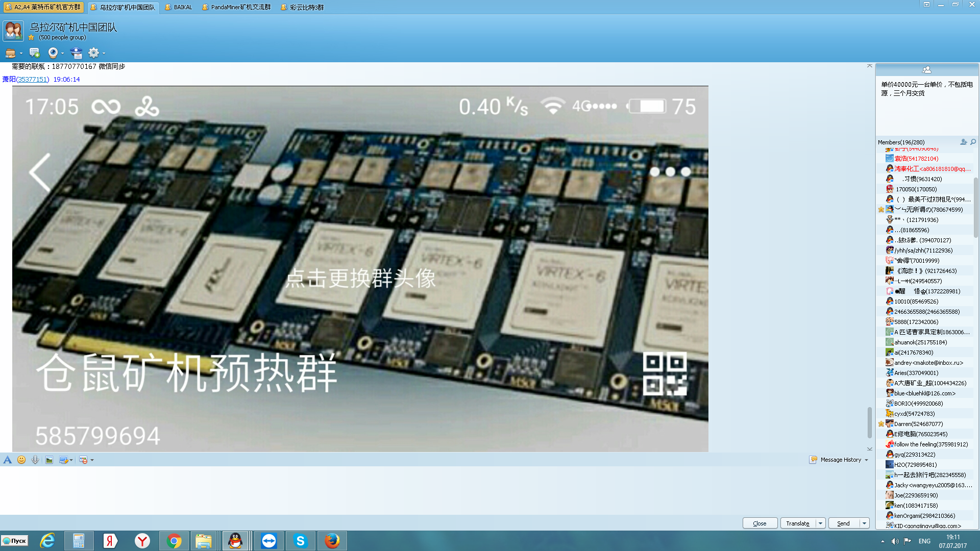980x551 pixels.
Task: Click the send picture icon
Action: click(49, 460)
